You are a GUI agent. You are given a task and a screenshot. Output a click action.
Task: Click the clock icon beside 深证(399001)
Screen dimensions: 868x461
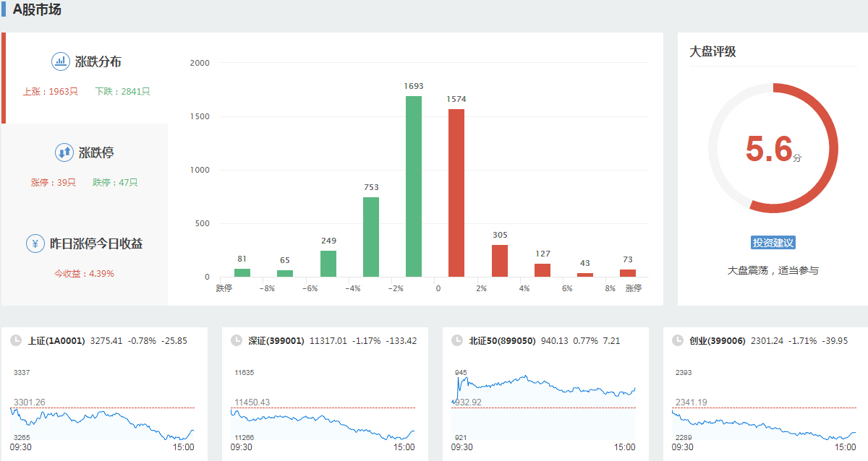tap(236, 340)
